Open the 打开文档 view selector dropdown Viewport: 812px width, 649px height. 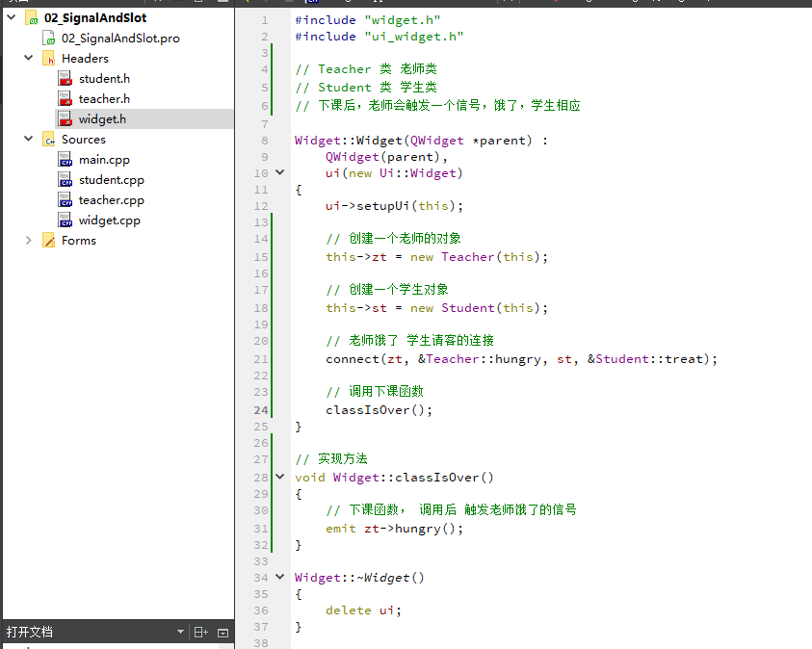click(x=180, y=632)
